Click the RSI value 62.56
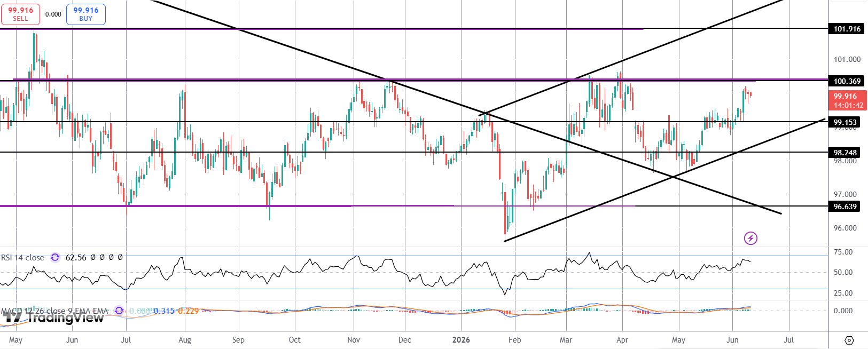 tap(76, 257)
